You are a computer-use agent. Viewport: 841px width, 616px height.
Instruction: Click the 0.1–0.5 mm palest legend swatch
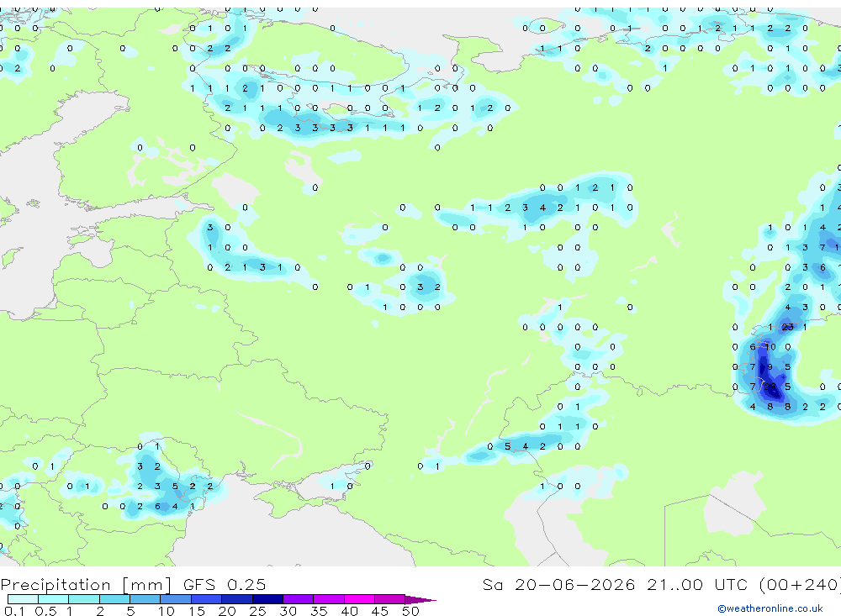point(23,599)
